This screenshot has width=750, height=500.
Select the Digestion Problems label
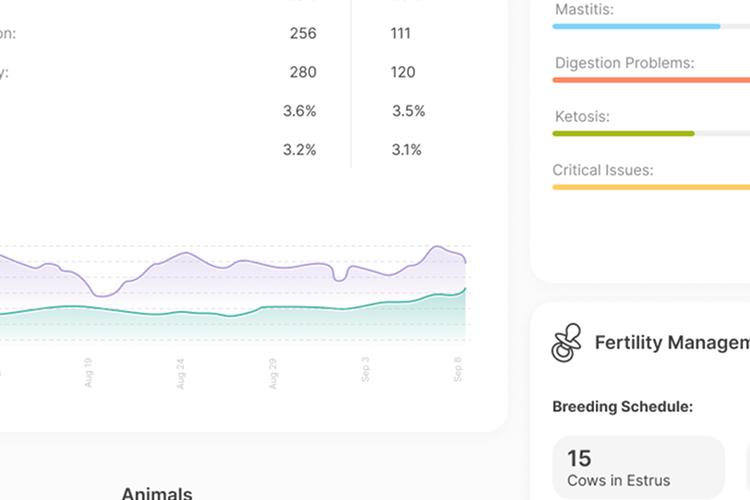point(624,63)
